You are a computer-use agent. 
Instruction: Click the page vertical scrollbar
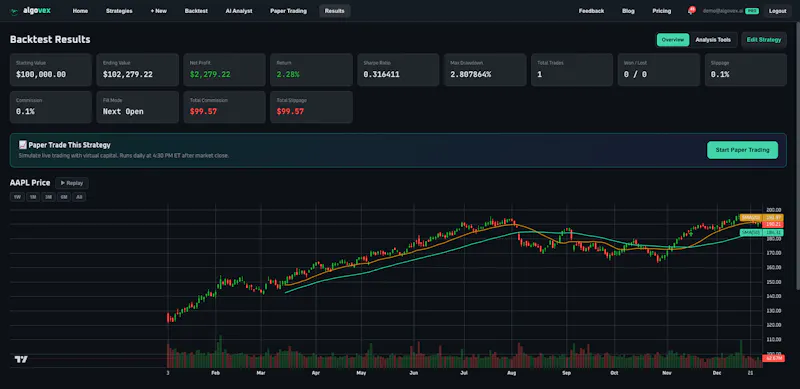797,156
